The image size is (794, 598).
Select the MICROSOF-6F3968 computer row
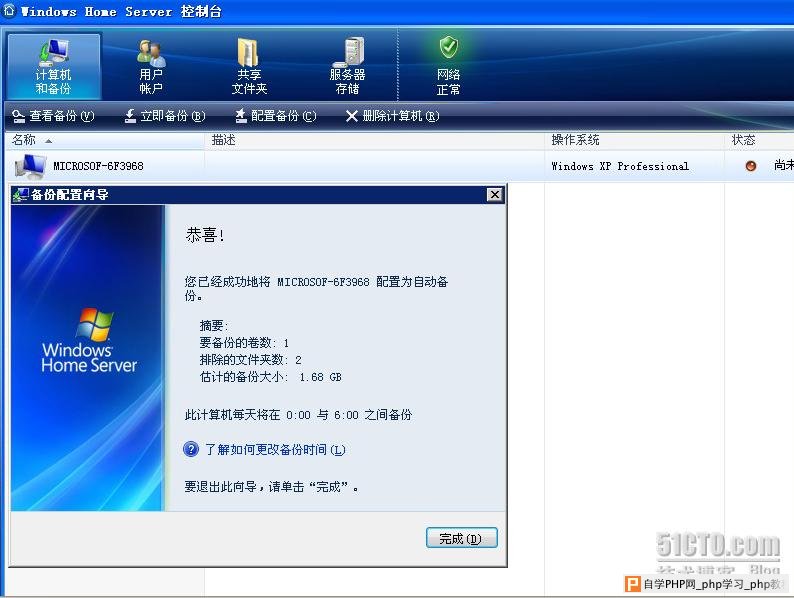[x=400, y=166]
